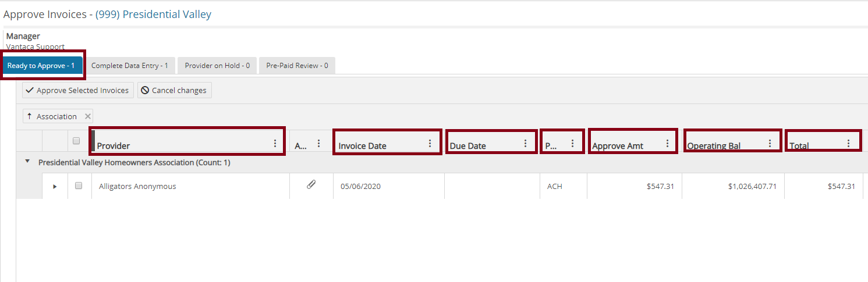868x282 pixels.
Task: Open the Approve Amt column menu
Action: click(667, 144)
